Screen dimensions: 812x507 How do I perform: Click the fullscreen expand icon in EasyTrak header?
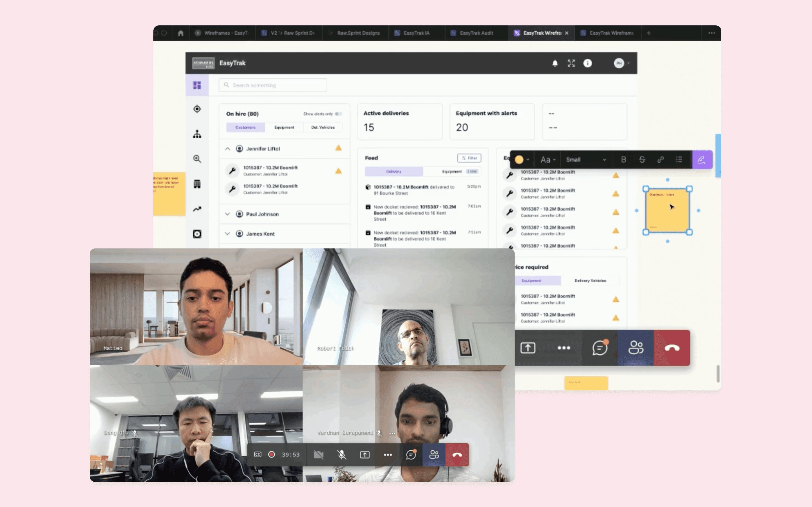571,63
